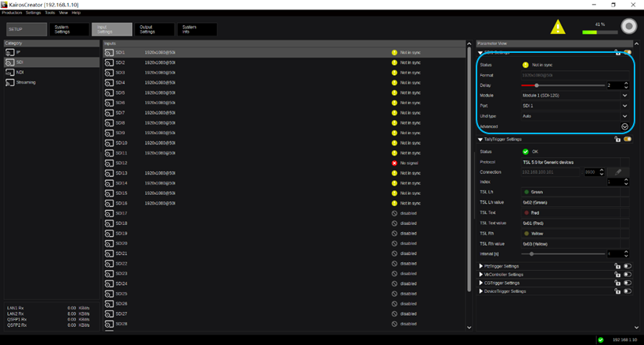This screenshot has width=644, height=345.
Task: Click the yellow Not in sync icon for SDI3
Action: pyautogui.click(x=394, y=73)
